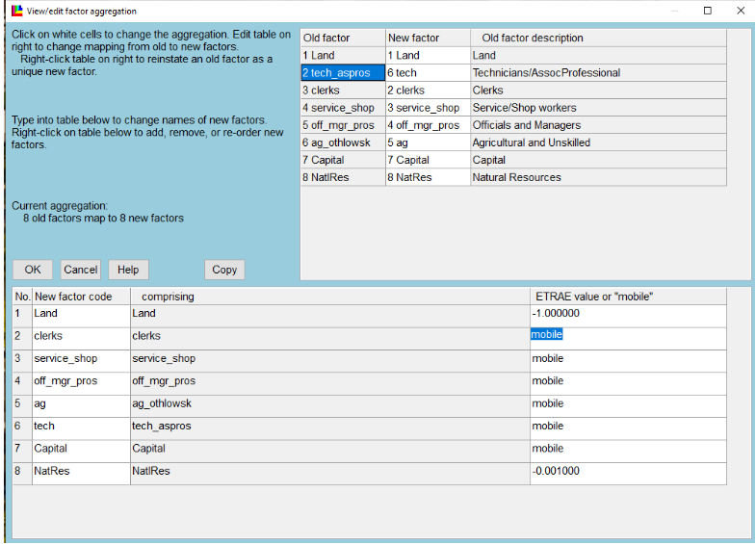
Task: Edit new factor code 'Capital' in row 7
Action: point(81,451)
